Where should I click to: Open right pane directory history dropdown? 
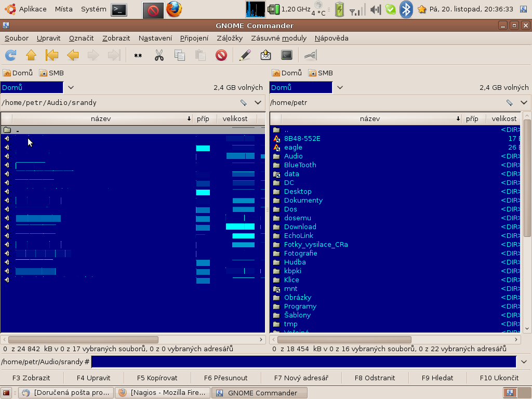[x=524, y=102]
